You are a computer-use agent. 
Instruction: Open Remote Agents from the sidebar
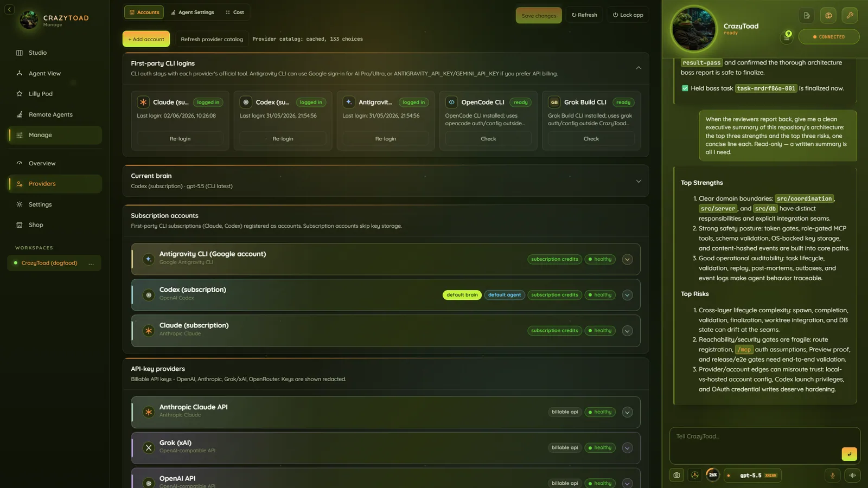tap(54, 114)
